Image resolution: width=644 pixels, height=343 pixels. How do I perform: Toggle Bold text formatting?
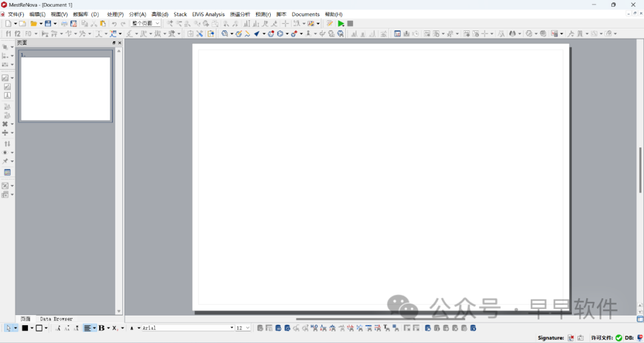(x=101, y=328)
